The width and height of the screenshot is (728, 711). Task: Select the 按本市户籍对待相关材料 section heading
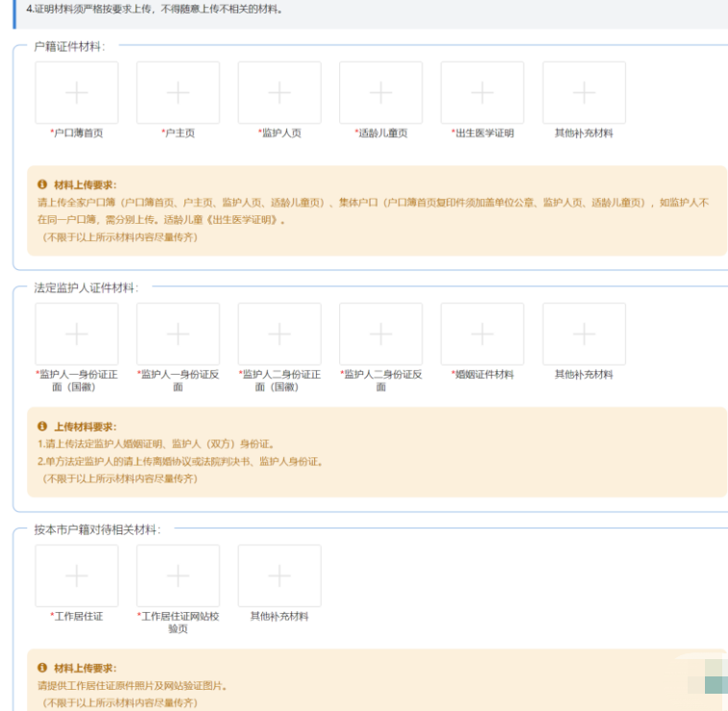(97, 529)
